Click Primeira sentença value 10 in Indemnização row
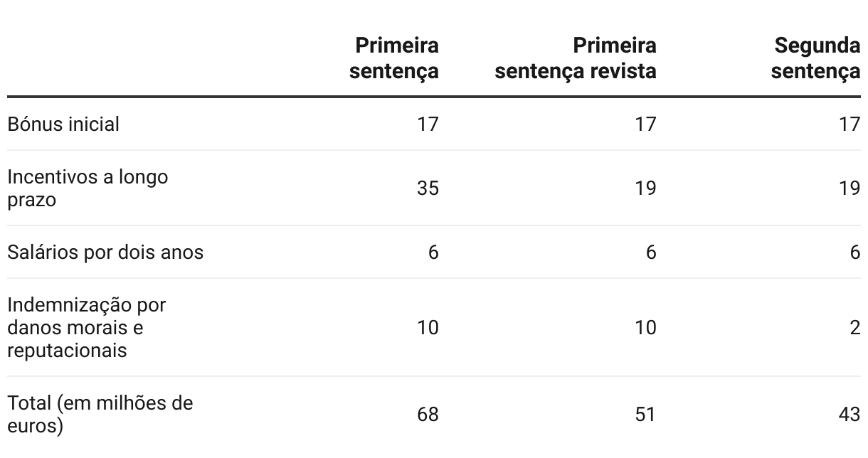This screenshot has width=868, height=458. point(428,327)
